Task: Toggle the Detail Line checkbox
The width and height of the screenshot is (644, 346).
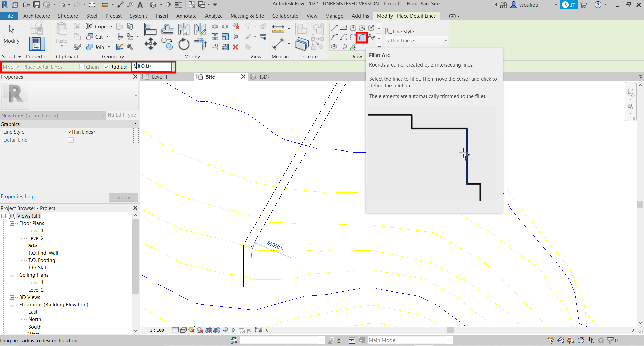Action: (71, 140)
